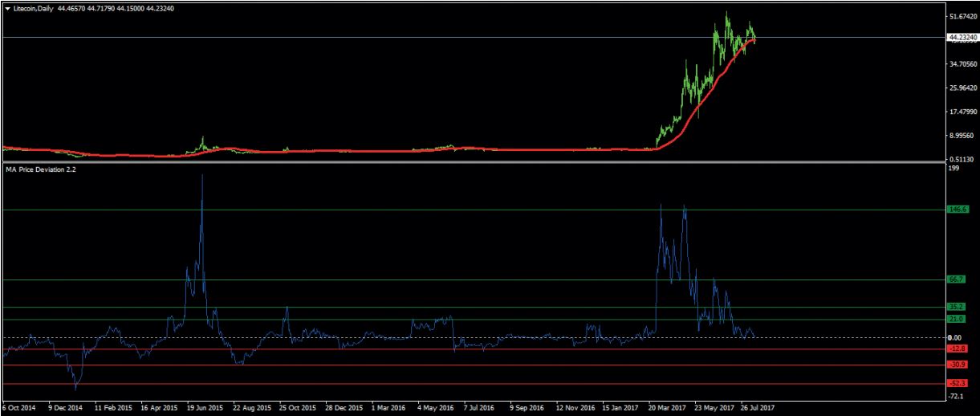The image size is (980, 416).
Task: Click the 20 Mar 2017 date label
Action: pyautogui.click(x=668, y=407)
